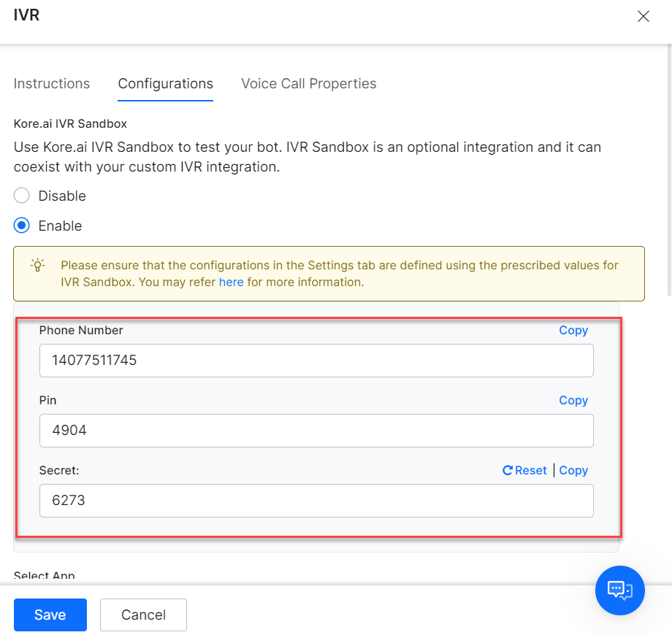This screenshot has height=635, width=672.
Task: Click the vertical scrollbar on the right
Action: pos(669,170)
